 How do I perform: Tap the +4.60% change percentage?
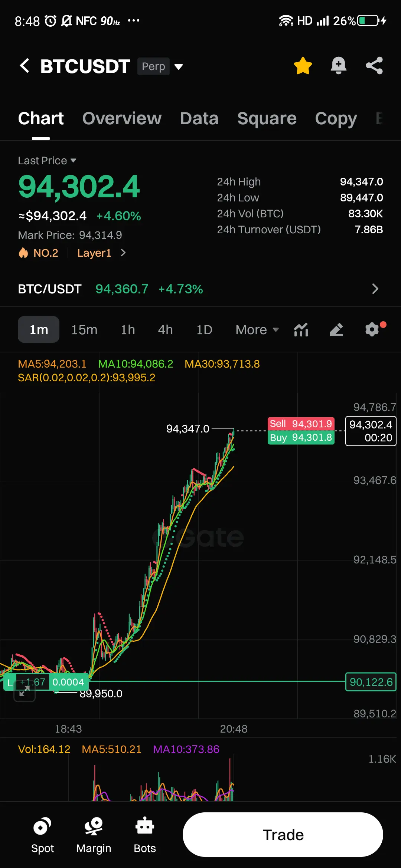tap(118, 216)
